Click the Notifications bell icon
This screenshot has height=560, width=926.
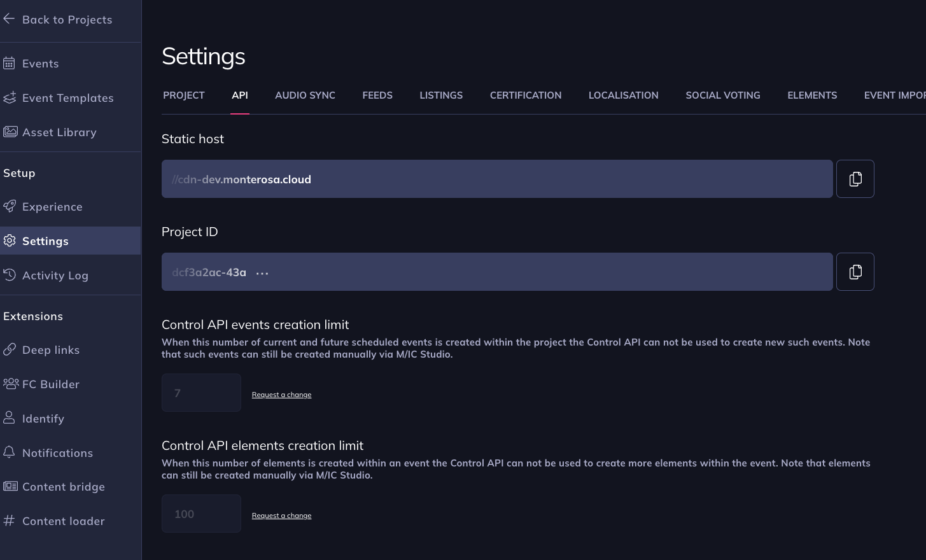click(10, 452)
